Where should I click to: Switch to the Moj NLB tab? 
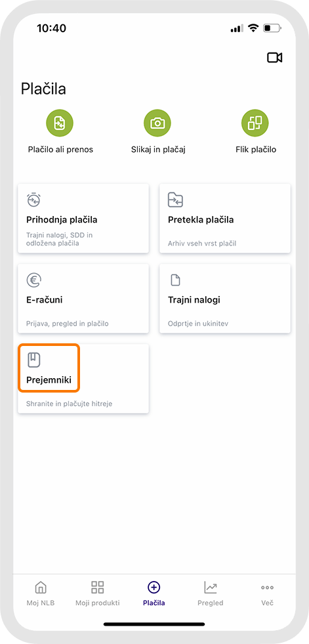pos(41,593)
